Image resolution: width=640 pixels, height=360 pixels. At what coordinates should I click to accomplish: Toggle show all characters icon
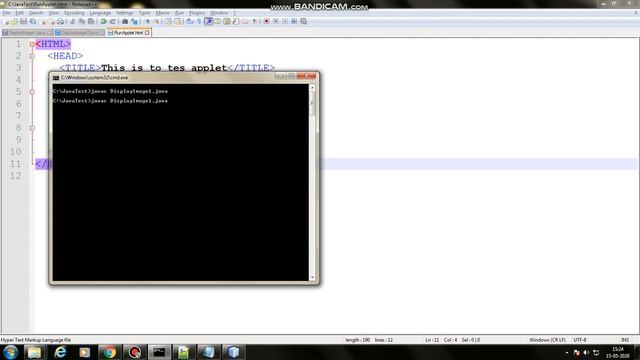[x=199, y=21]
